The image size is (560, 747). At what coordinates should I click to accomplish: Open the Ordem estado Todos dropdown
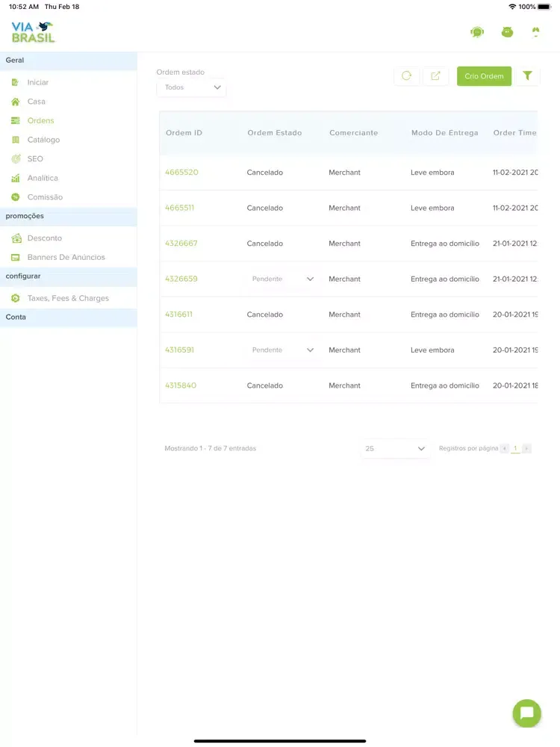[191, 87]
